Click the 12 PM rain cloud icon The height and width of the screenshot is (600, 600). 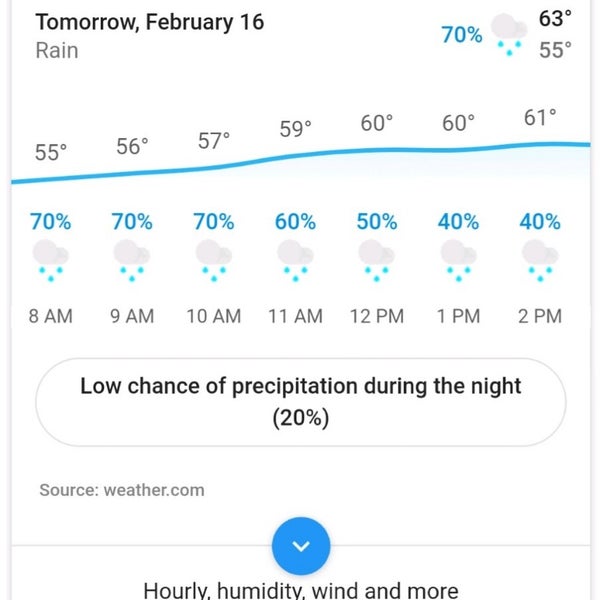click(x=376, y=257)
